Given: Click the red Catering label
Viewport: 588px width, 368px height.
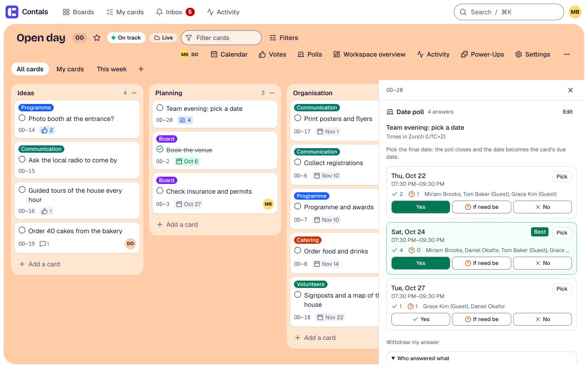Looking at the screenshot, I should 308,240.
